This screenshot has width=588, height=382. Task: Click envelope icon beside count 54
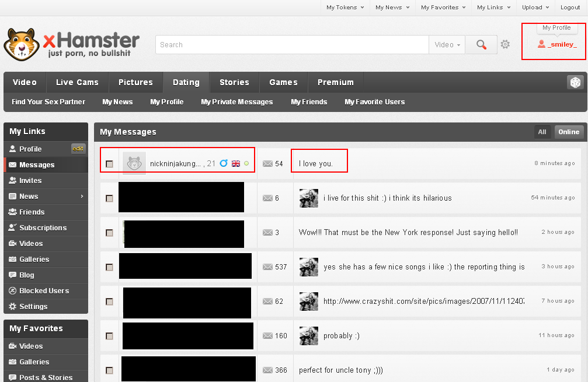coord(267,164)
